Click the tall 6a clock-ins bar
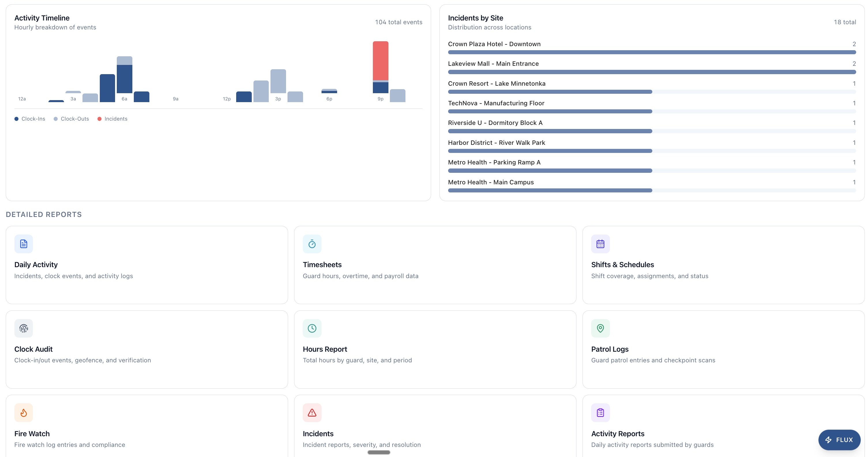 coord(124,79)
